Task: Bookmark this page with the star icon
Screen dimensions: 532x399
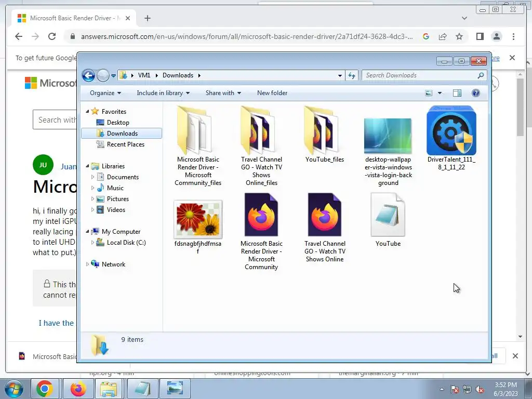Action: coord(459,36)
